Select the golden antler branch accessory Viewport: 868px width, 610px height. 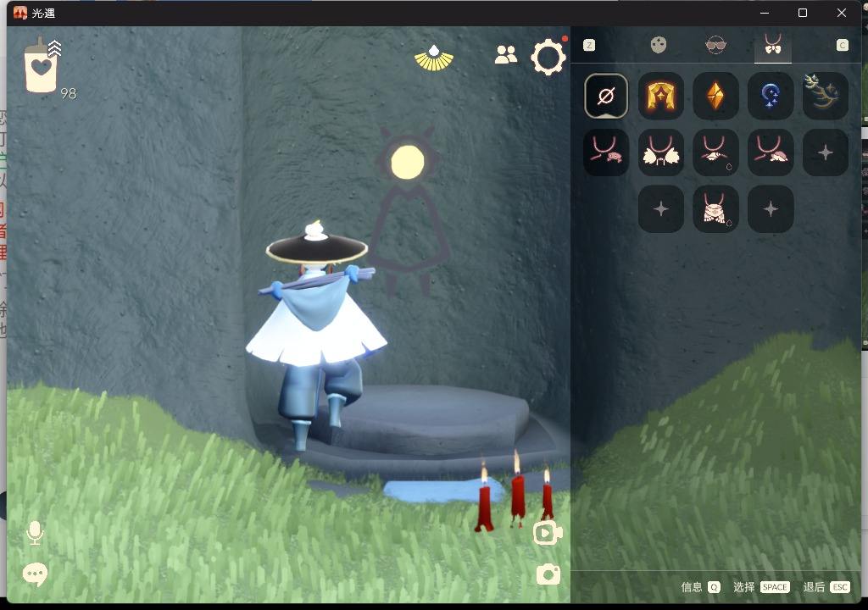tap(825, 96)
